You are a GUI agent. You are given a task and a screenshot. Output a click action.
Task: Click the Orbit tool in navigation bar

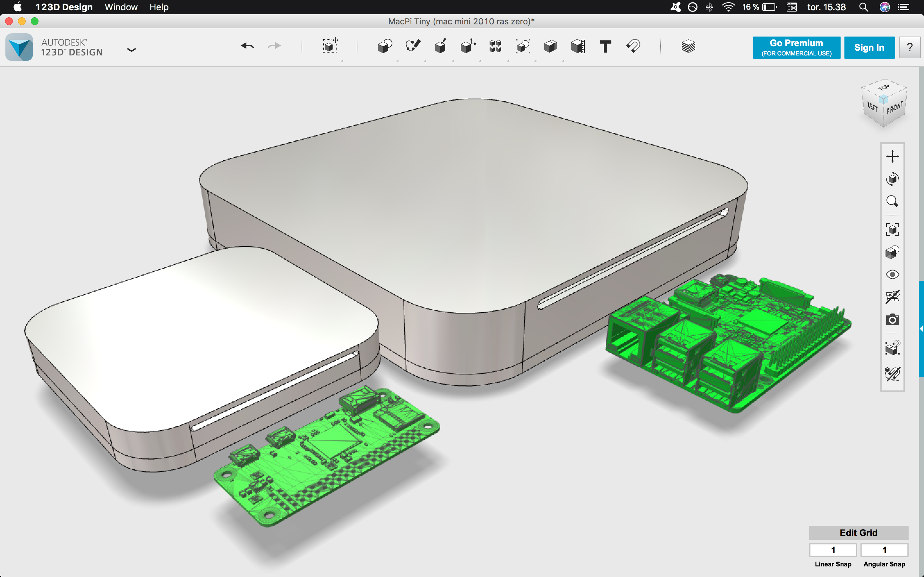[892, 179]
